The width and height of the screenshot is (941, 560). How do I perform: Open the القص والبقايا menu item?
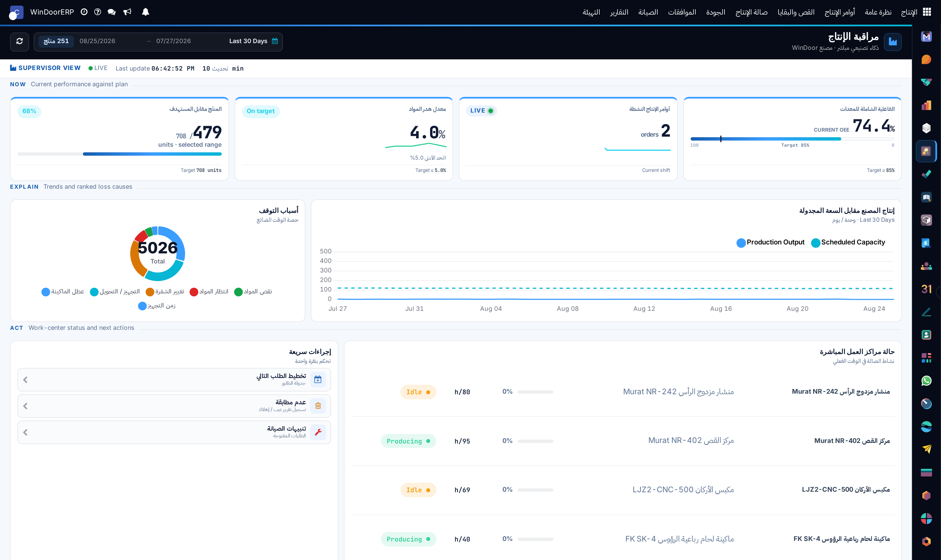796,12
